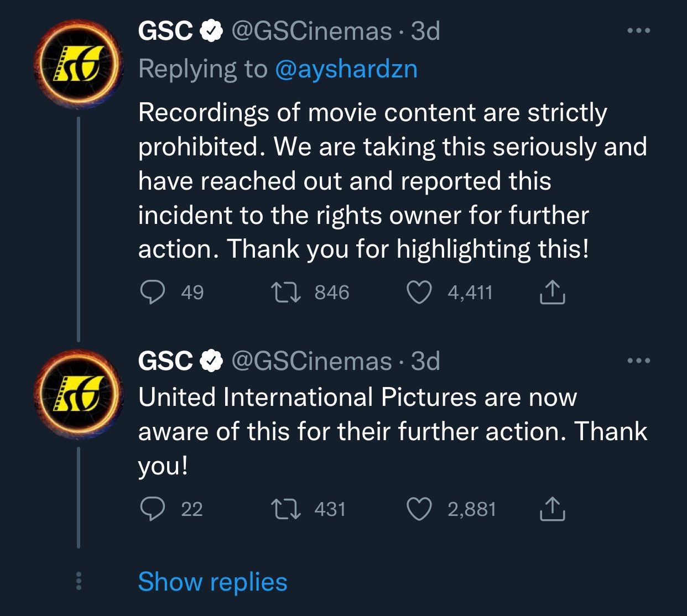Click GSC avatar on first tweet
687x616 pixels.
[x=78, y=64]
